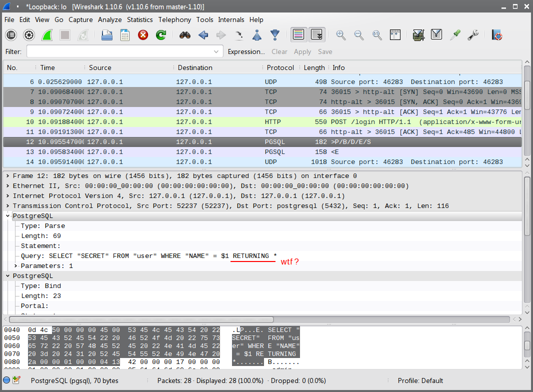Collapse the PostgreSQL Parse section
Viewport: 533px width, 392px height.
(x=7, y=216)
